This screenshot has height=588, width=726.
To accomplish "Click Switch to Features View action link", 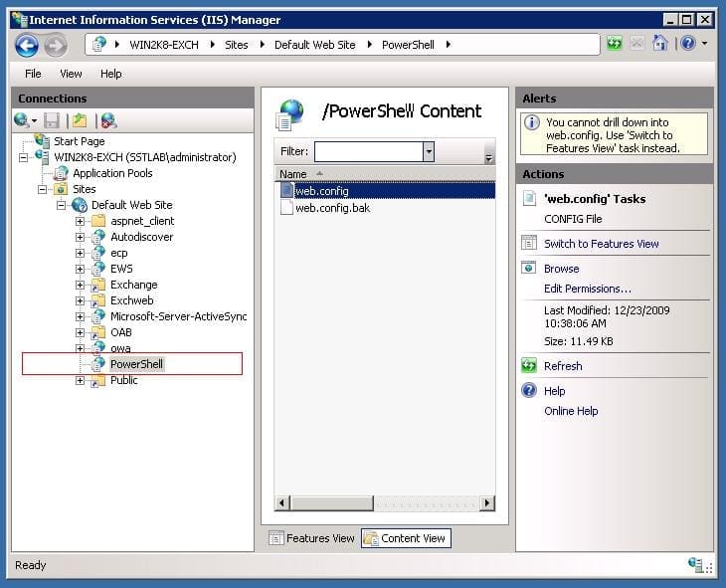I will (601, 244).
